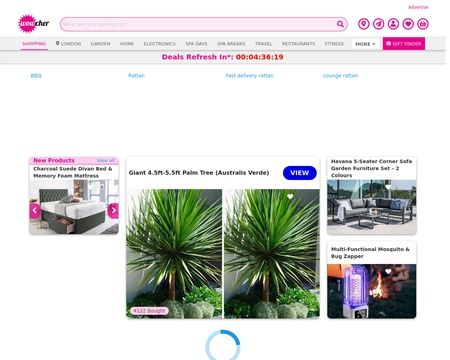Go to RESTAURANTS category
The height and width of the screenshot is (360, 450).
[x=298, y=44]
